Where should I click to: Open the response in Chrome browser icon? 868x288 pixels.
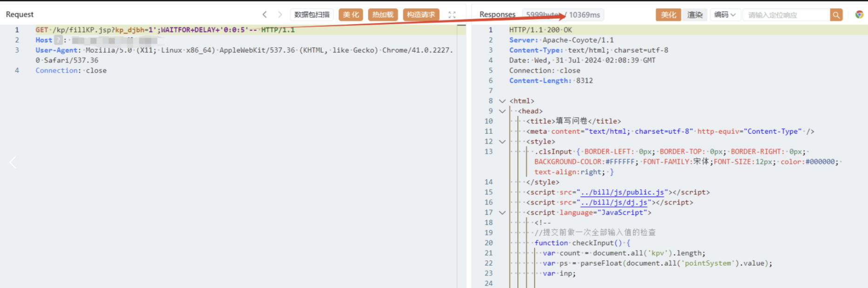859,14
